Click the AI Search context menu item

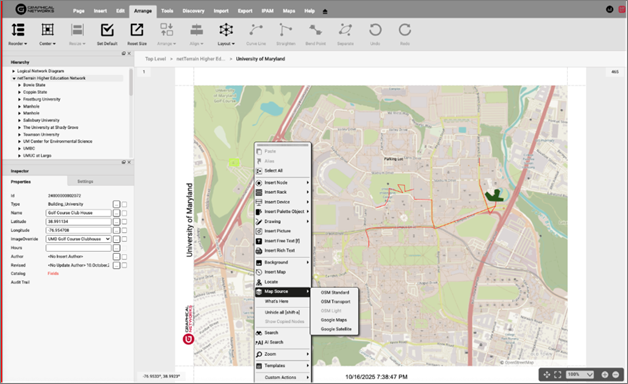(x=283, y=342)
